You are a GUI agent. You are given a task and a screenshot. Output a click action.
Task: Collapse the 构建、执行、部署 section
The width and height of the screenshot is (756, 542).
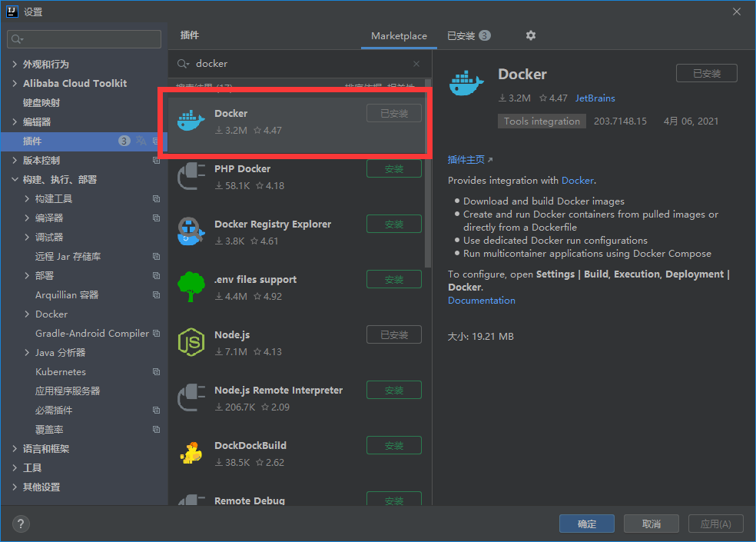[15, 179]
